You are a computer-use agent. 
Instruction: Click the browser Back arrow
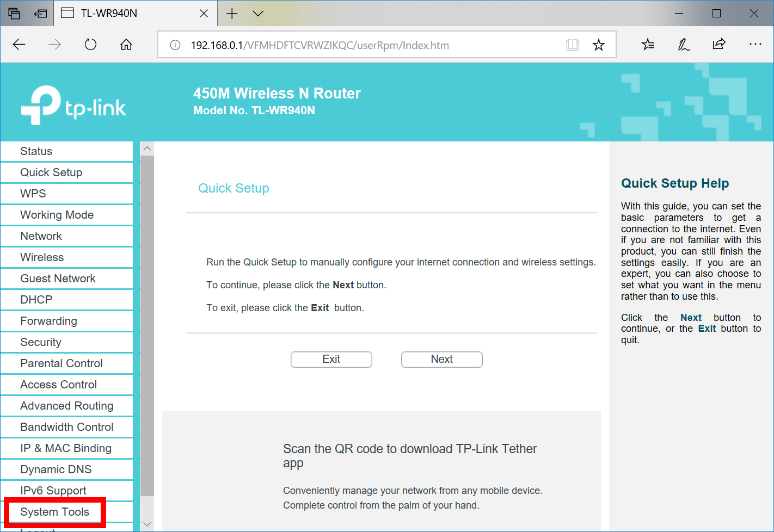pos(19,45)
